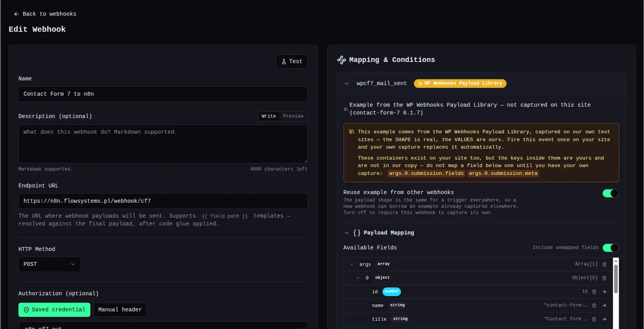Click the Name input field
The image size is (644, 329).
coord(163,94)
